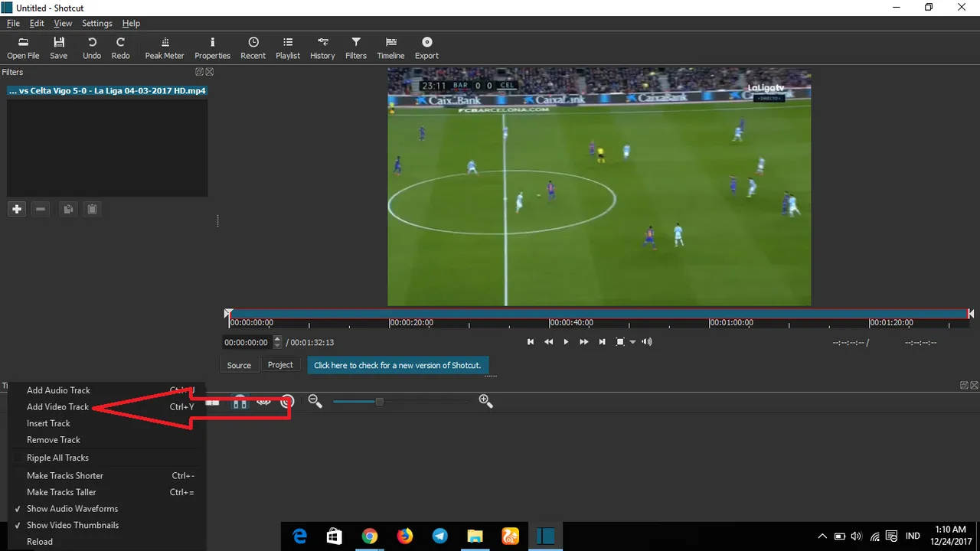
Task: Open the Settings menu
Action: point(97,24)
